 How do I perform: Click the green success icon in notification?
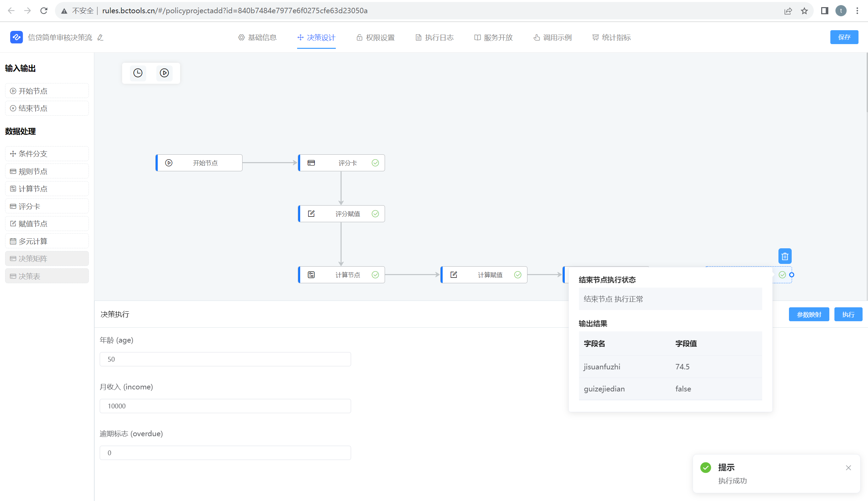click(x=706, y=468)
